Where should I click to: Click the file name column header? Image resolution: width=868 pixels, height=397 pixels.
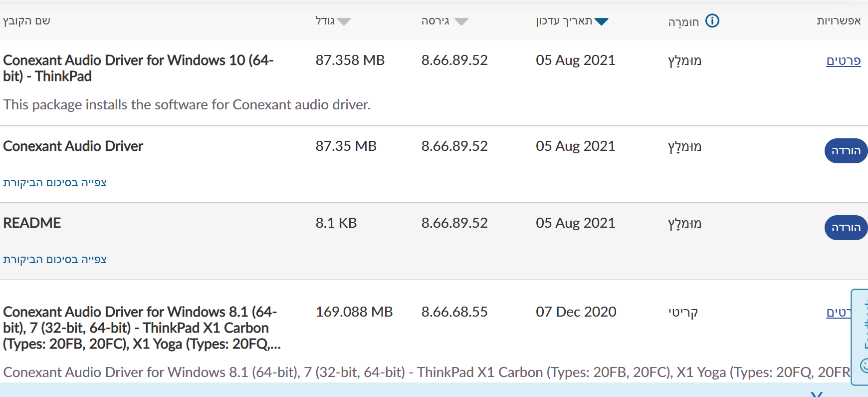pyautogui.click(x=26, y=21)
